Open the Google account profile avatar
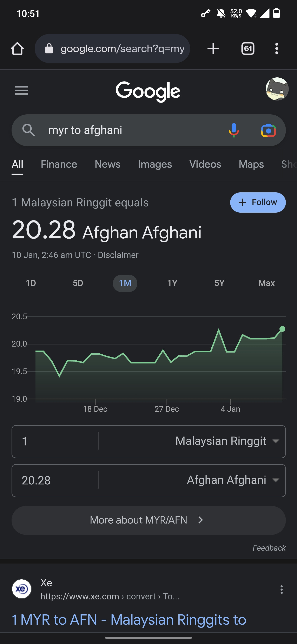This screenshot has width=297, height=644. coord(277,89)
